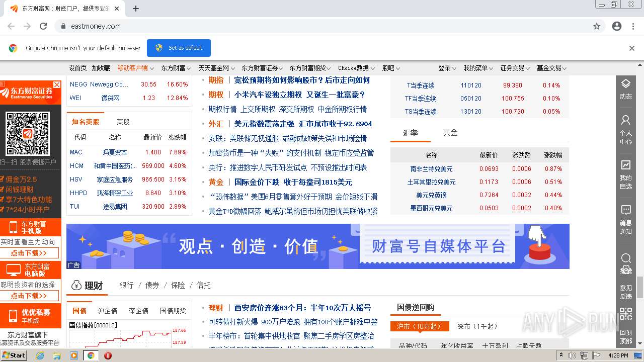Click the 东方财富证券 QR code image
The height and width of the screenshot is (362, 644).
click(28, 133)
